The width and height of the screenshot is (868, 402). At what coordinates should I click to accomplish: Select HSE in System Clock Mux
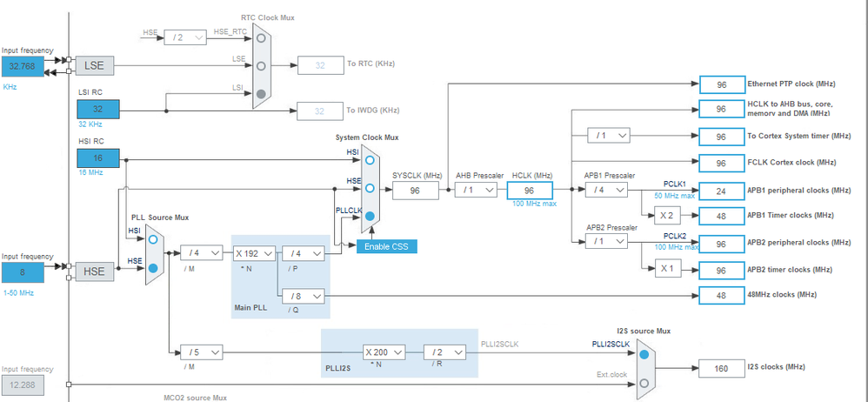click(x=370, y=188)
